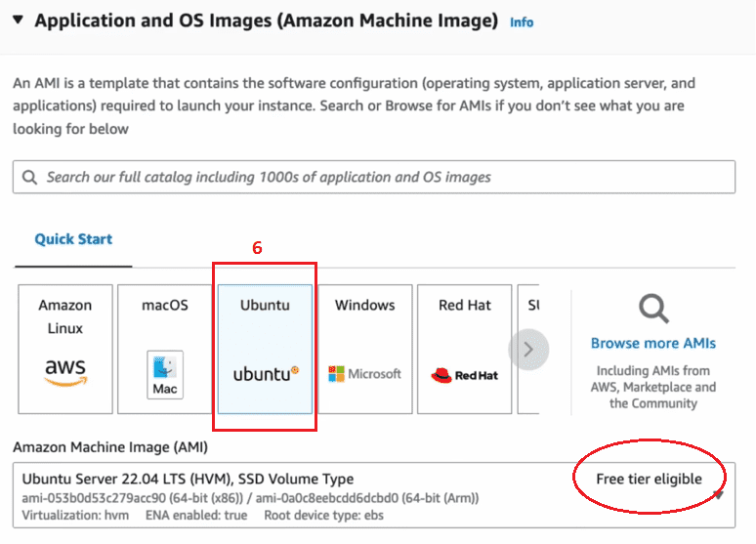Viewport: 756px width, 544px height.
Task: Click the ENA enabled: true text
Action: [196, 515]
